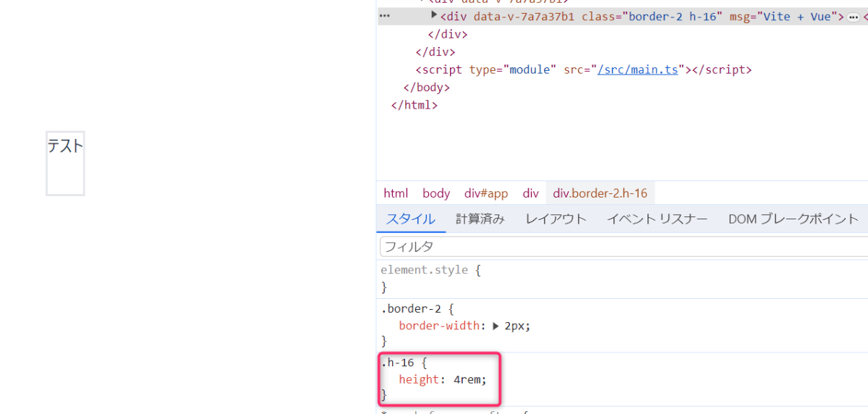868x414 pixels.
Task: Switch to the レイアウト tab
Action: [x=556, y=219]
